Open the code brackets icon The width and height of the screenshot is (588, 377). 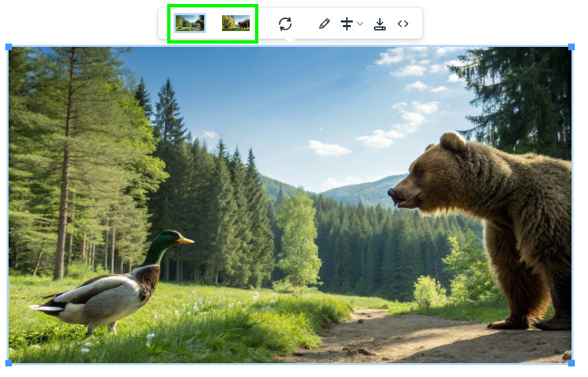403,24
